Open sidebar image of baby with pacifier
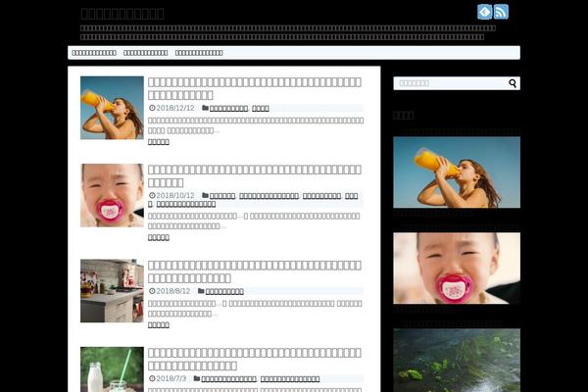 [457, 268]
